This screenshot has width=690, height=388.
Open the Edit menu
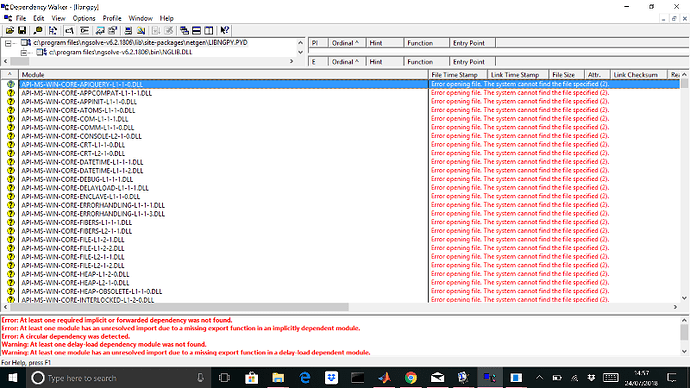coord(39,18)
